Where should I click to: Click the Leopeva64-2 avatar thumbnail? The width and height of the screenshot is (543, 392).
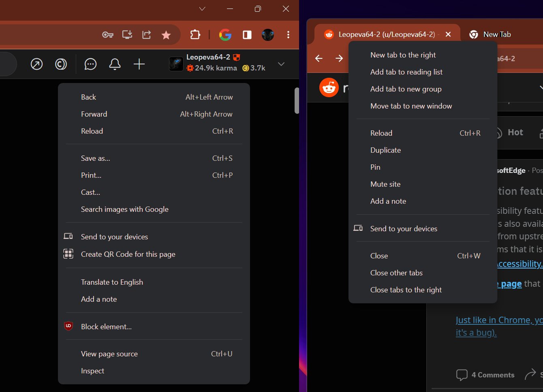pyautogui.click(x=176, y=63)
